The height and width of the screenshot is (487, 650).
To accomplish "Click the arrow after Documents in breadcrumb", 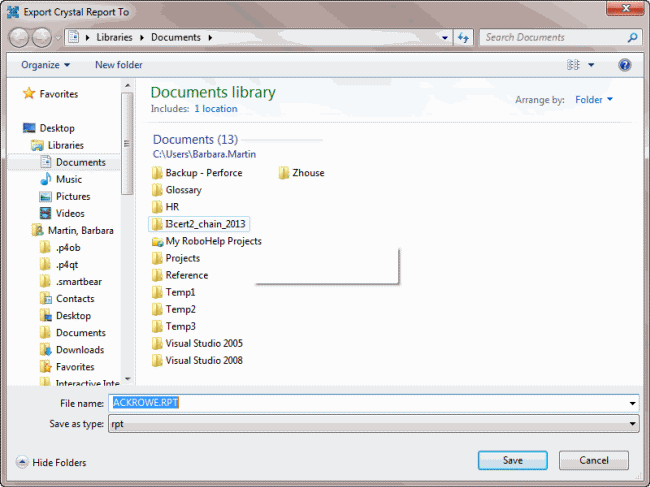I will [210, 38].
